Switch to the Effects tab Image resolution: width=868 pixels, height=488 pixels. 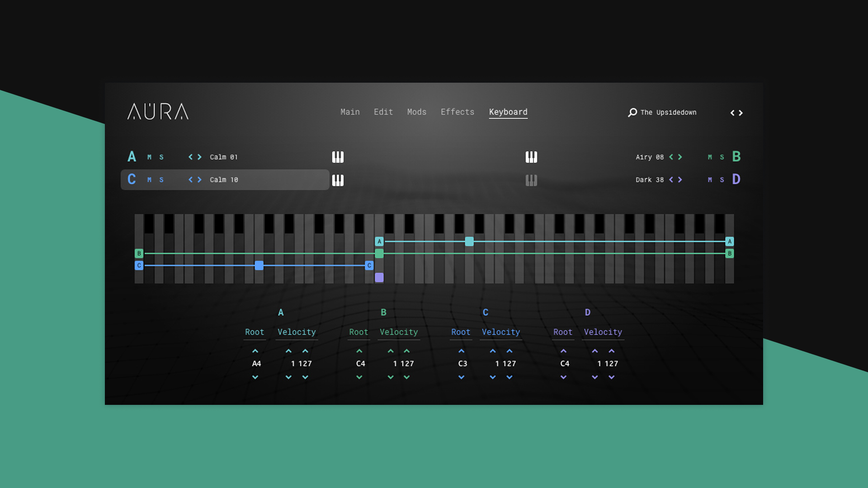[457, 112]
